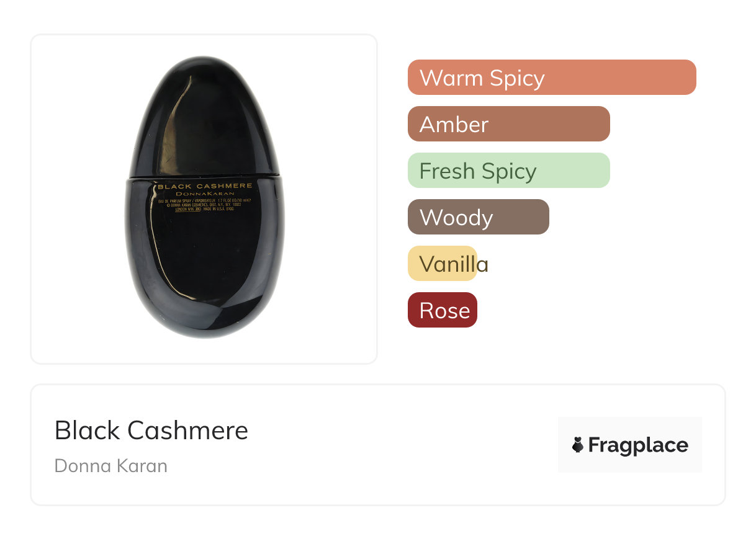Click gold BLACK CASHMERE label on bottle
Image resolution: width=756 pixels, height=536 pixels.
point(205,185)
